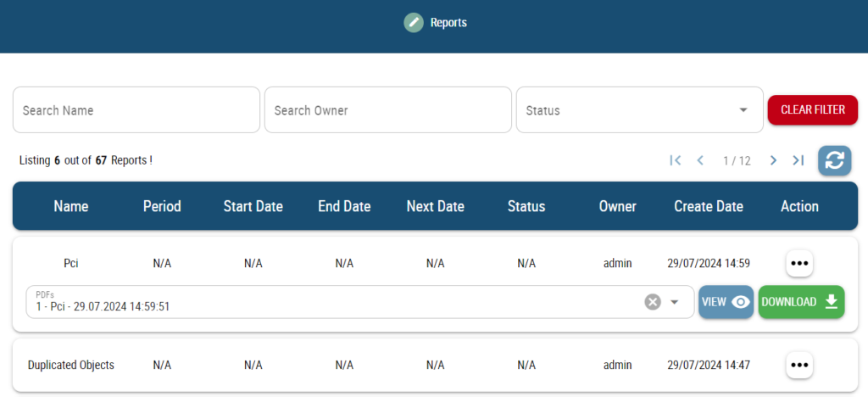
Task: Go to the previous page arrow
Action: tap(700, 160)
